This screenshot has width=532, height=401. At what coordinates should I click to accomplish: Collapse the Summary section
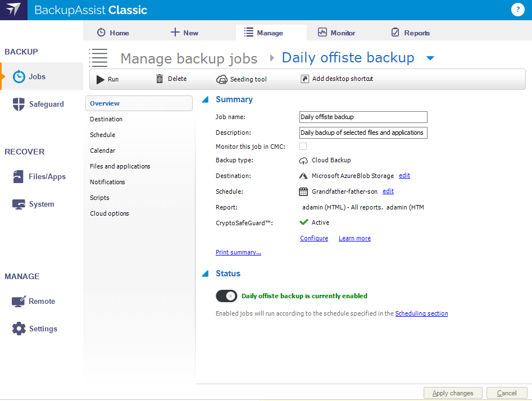[205, 99]
